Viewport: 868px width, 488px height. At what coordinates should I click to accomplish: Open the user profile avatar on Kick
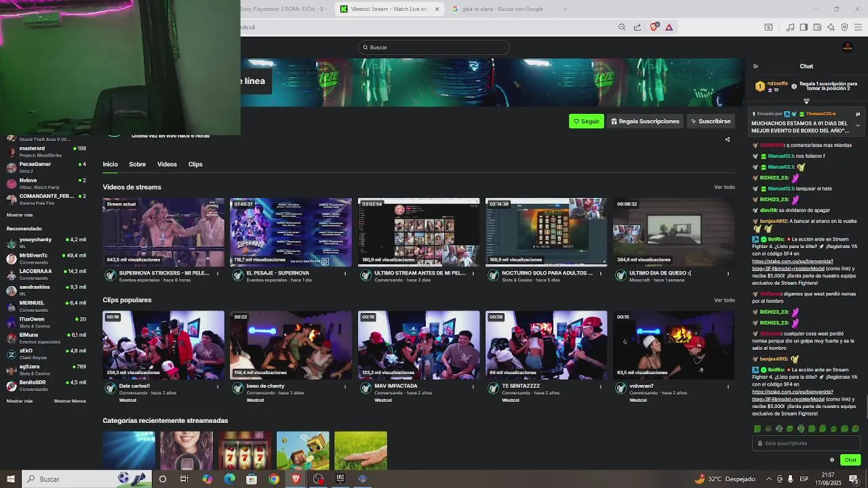pyautogui.click(x=847, y=47)
